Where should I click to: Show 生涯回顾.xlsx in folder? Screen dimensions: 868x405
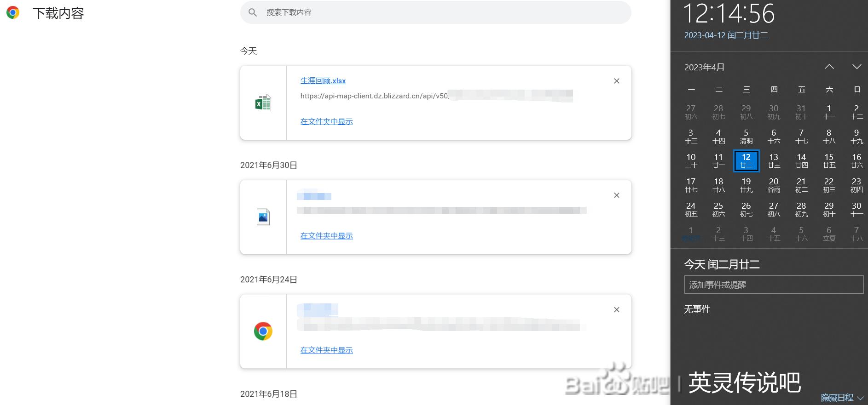click(x=327, y=122)
